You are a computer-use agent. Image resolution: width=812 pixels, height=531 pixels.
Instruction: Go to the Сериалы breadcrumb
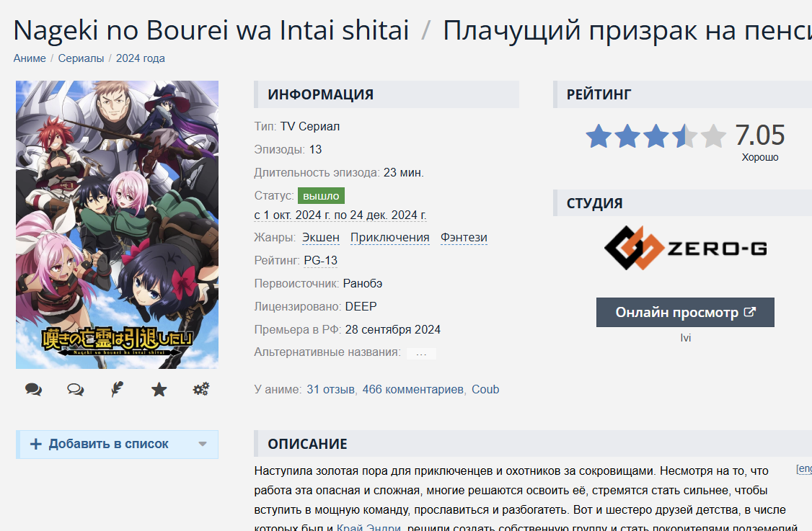(81, 58)
